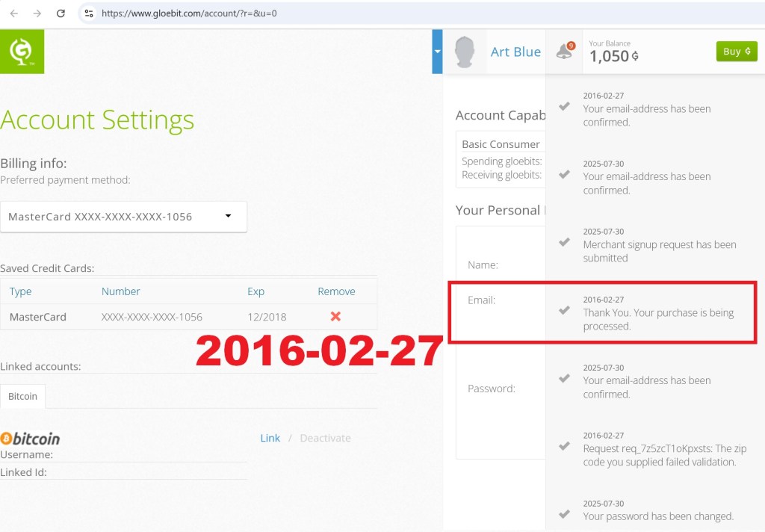765x532 pixels.
Task: Click the bitcoin logo
Action: (31, 439)
